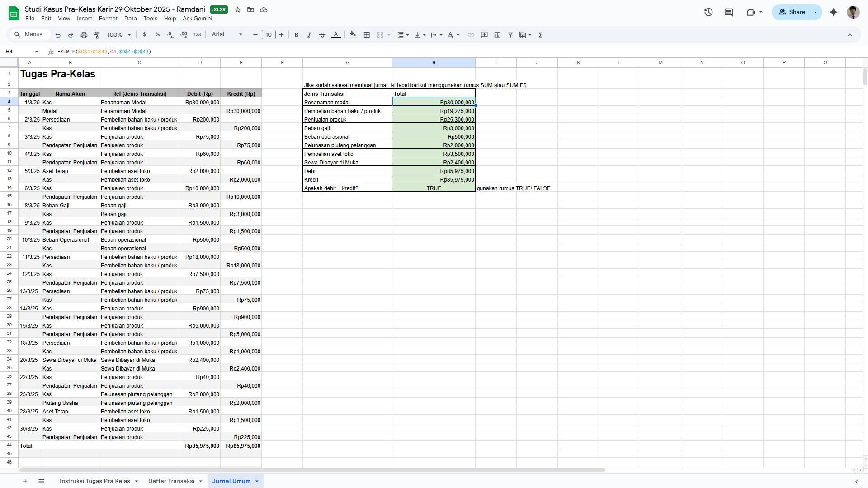868x488 pixels.
Task: Open the zoom 100% dropdown
Action: coord(119,35)
